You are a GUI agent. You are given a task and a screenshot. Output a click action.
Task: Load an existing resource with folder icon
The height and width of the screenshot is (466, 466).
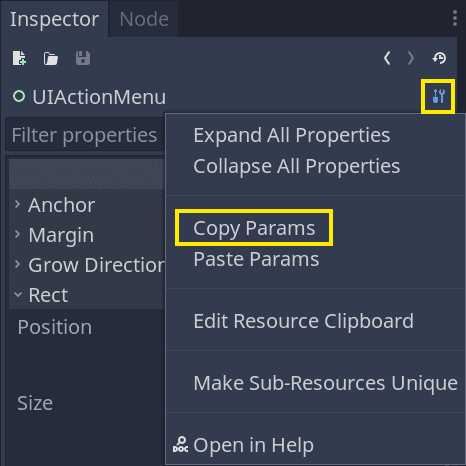(51, 59)
